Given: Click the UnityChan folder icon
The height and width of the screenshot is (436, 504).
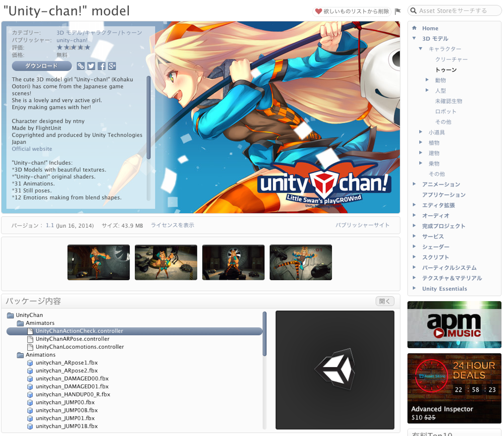Looking at the screenshot, I should [x=10, y=315].
